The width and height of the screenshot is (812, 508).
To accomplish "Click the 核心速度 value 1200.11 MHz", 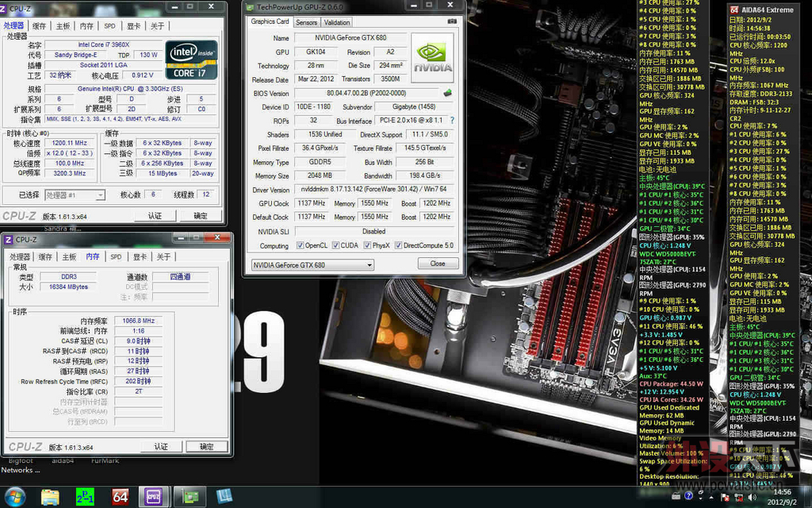I will [70, 143].
